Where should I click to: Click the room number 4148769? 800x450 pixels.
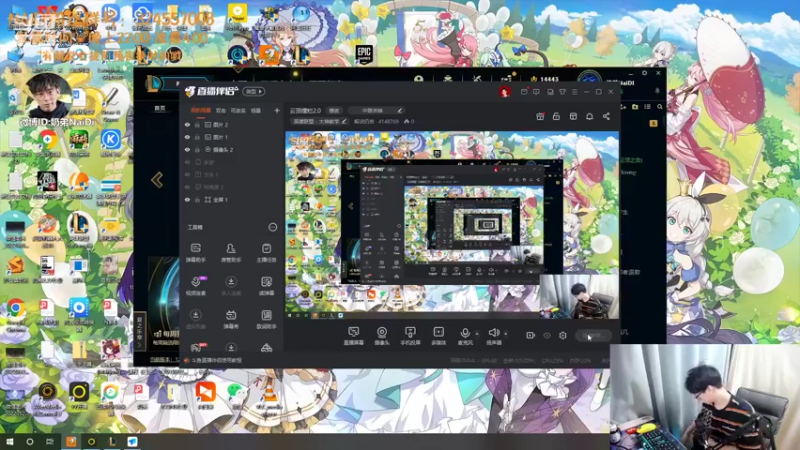pyautogui.click(x=388, y=121)
